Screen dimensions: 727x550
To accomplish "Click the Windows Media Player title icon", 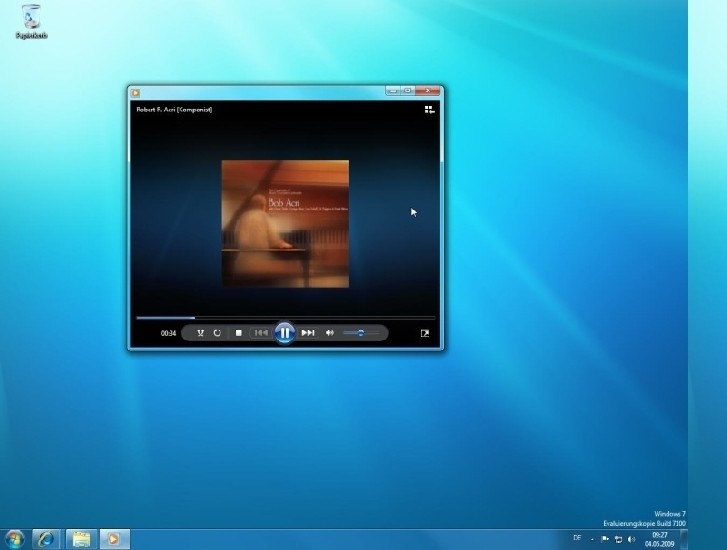I will pos(135,93).
